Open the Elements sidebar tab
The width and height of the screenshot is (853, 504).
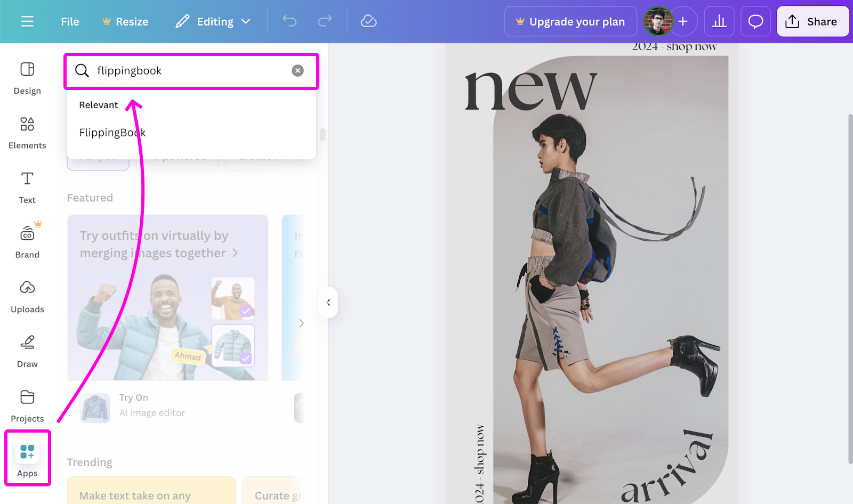(27, 133)
